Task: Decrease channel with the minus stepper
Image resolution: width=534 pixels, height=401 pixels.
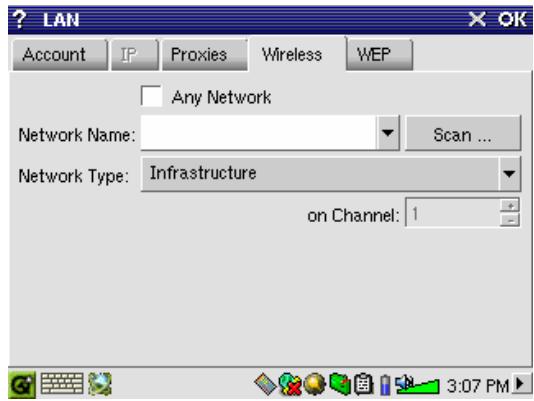Action: (510, 220)
